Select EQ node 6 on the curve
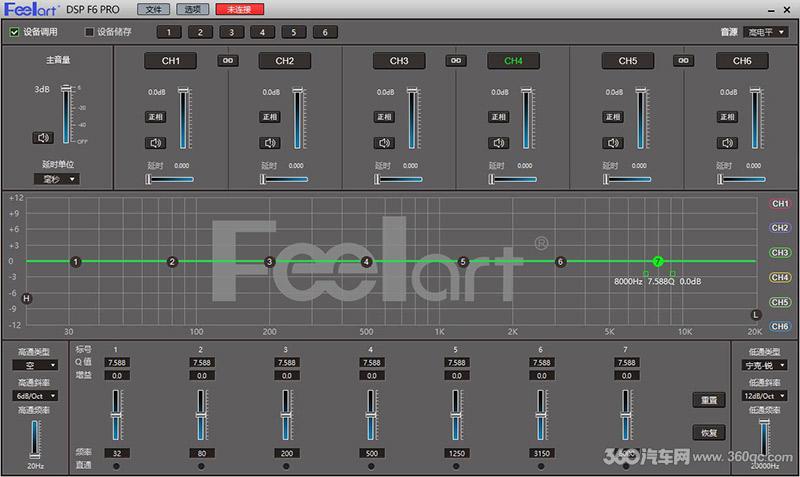 click(x=560, y=262)
